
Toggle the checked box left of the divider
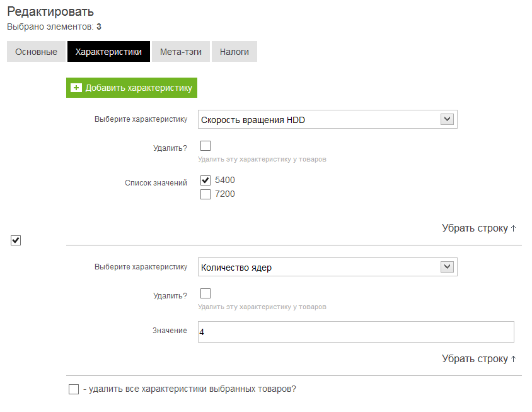coord(16,240)
